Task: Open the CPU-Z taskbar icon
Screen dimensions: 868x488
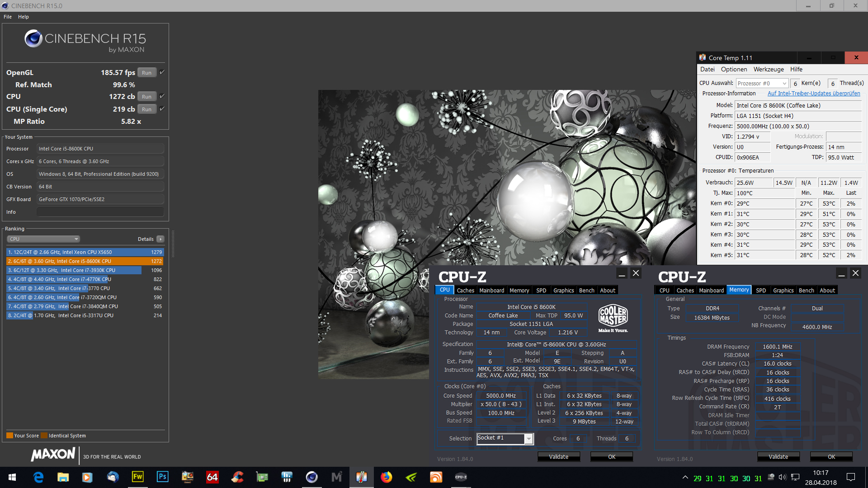Action: click(x=461, y=477)
